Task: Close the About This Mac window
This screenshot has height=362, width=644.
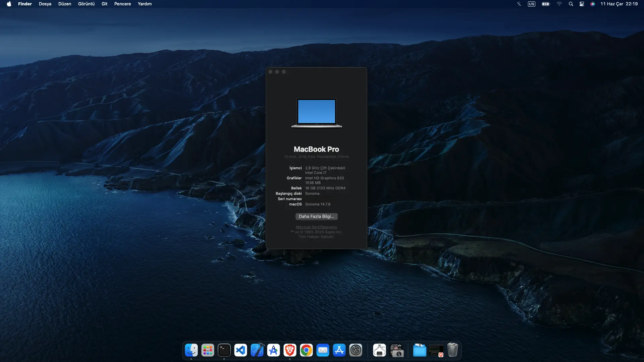Action: [x=270, y=72]
